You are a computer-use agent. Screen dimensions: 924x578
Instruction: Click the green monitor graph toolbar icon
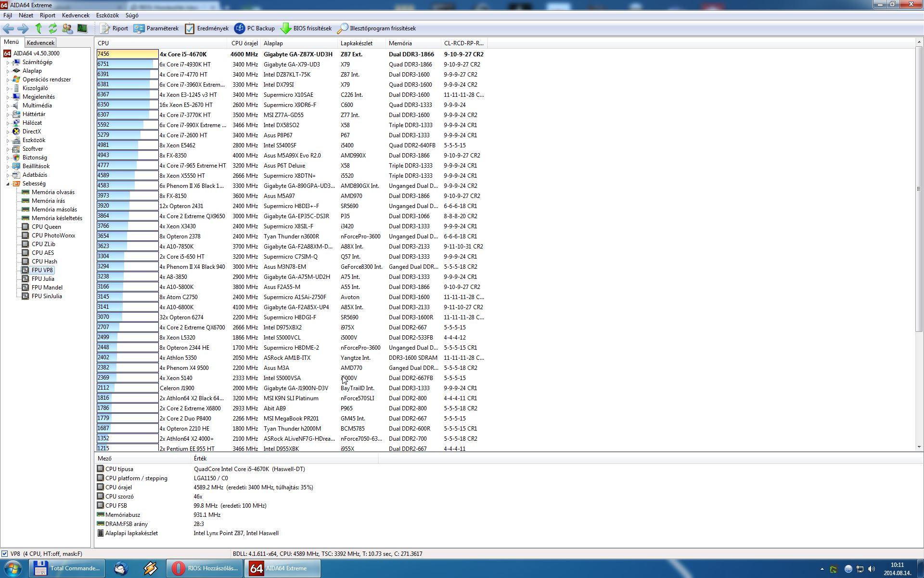pyautogui.click(x=82, y=28)
